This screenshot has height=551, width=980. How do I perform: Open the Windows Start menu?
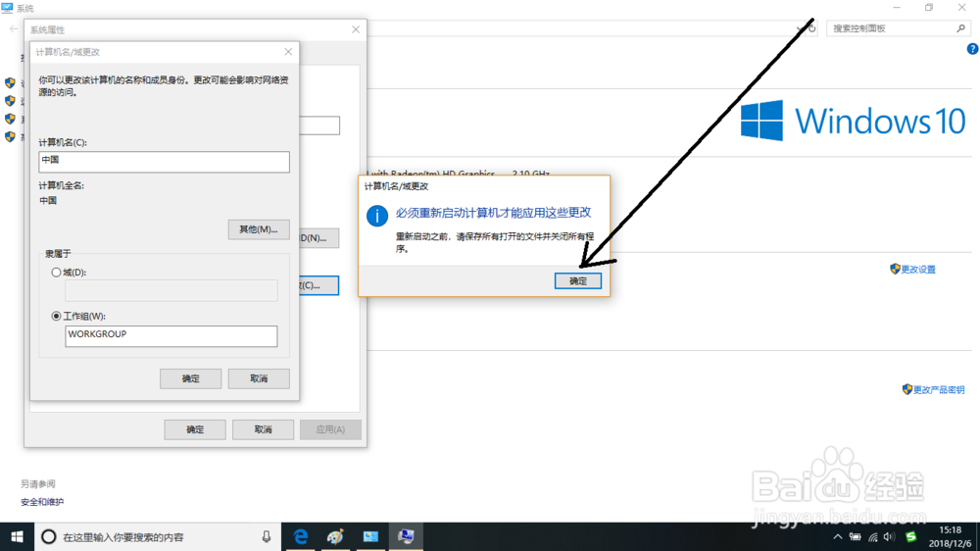point(17,536)
